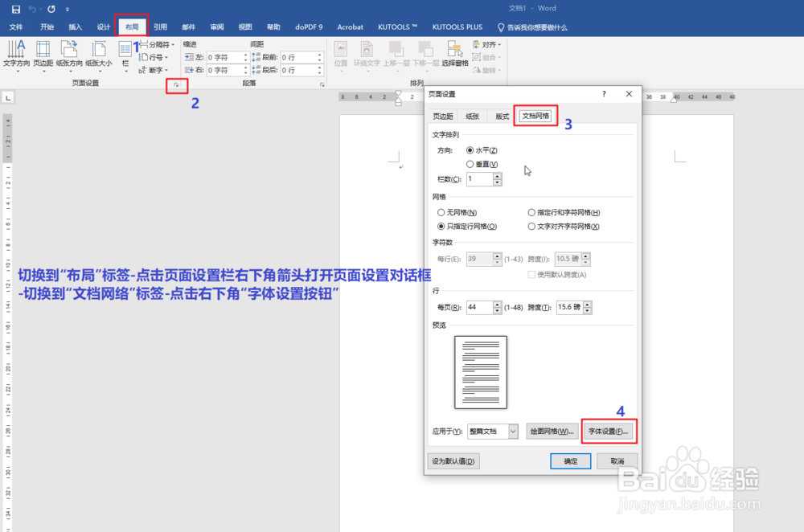Click the 告诉我你想要做什么 search box
The image size is (804, 532).
533,27
